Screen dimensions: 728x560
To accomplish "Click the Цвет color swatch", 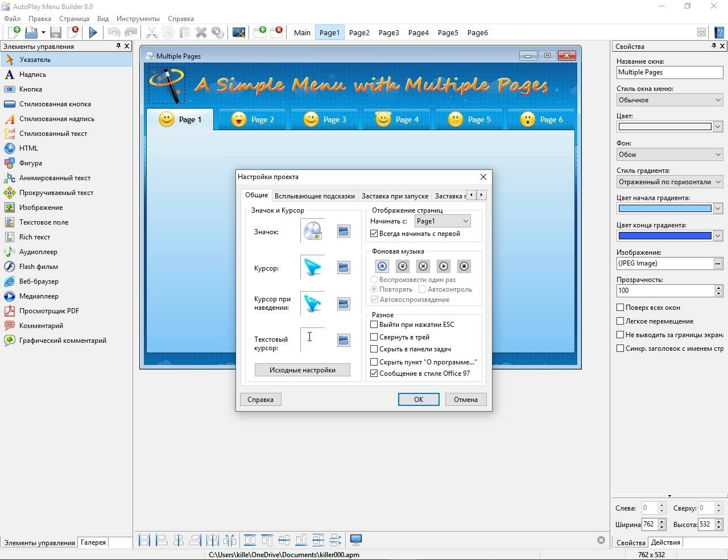I will click(x=665, y=127).
